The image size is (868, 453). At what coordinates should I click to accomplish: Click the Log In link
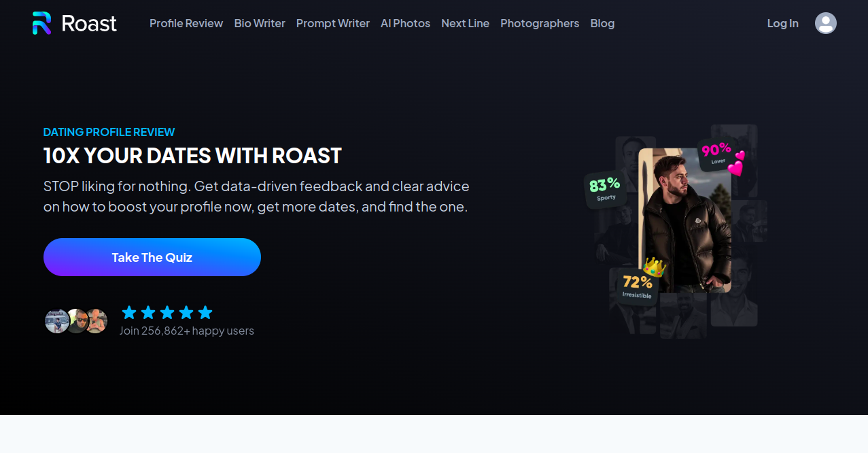pos(782,23)
